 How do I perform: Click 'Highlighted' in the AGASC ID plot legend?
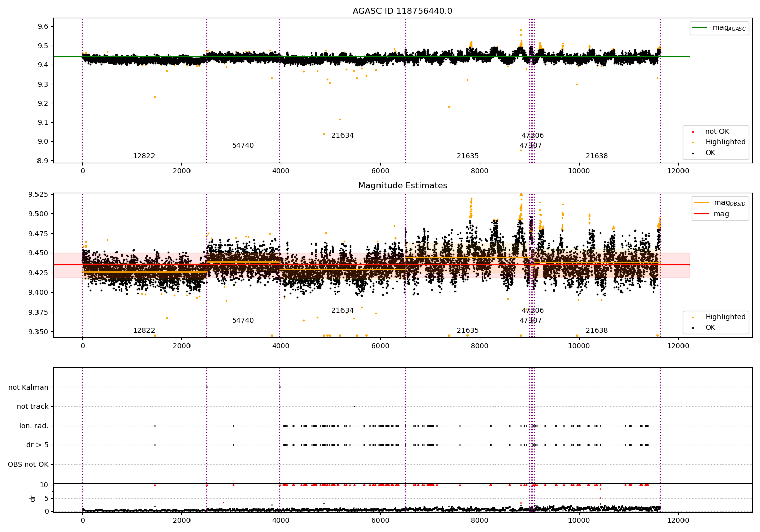pos(726,142)
